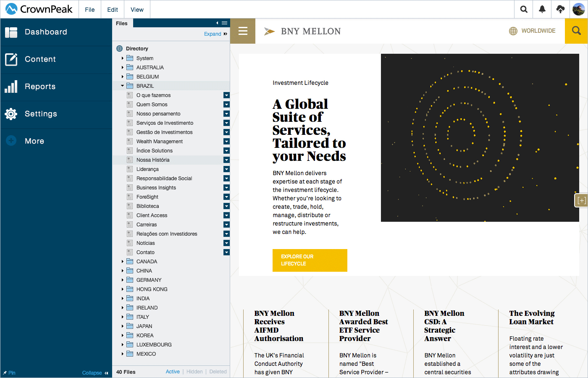Click the Dashboard sidebar icon
Viewport: 588px width, 378px height.
click(x=11, y=32)
